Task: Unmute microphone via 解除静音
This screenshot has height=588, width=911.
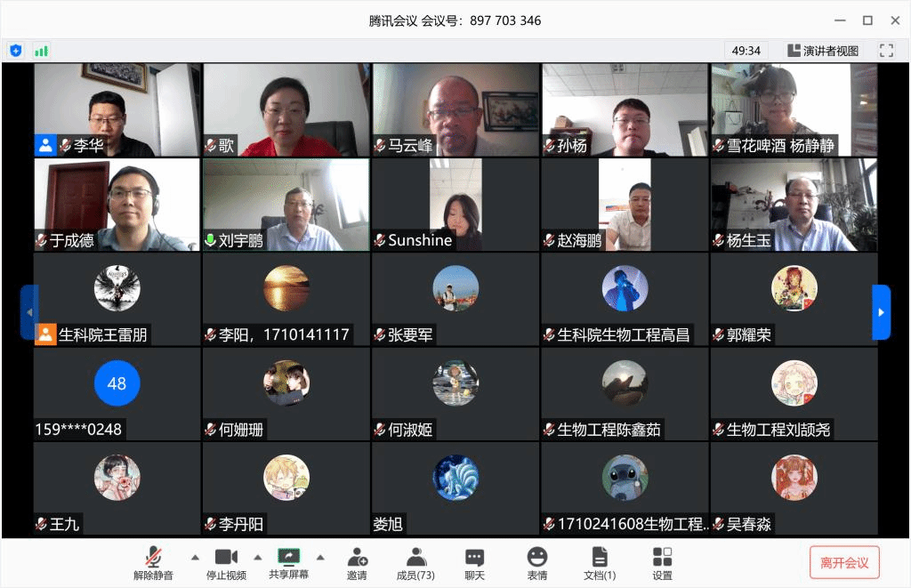Action: 153,563
